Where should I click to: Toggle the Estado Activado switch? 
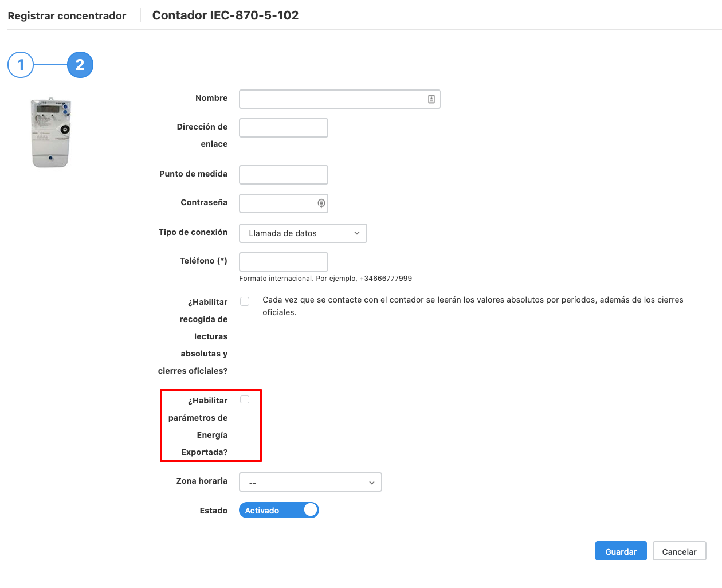(x=279, y=510)
